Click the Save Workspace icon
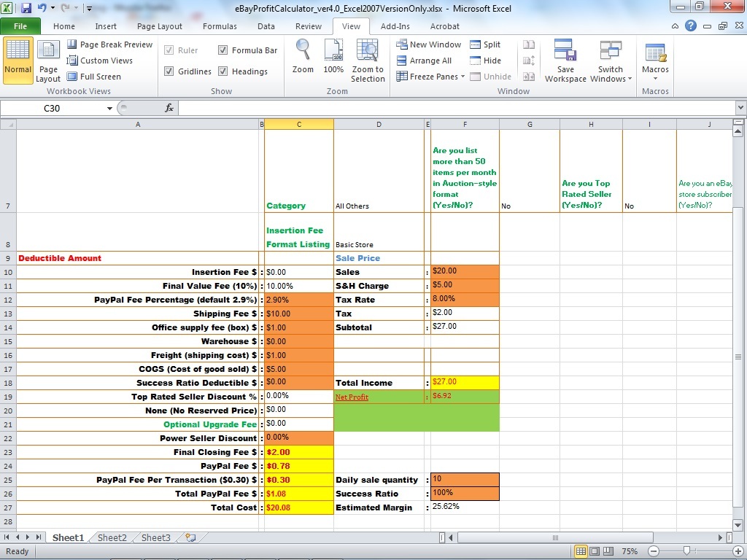 pyautogui.click(x=565, y=60)
